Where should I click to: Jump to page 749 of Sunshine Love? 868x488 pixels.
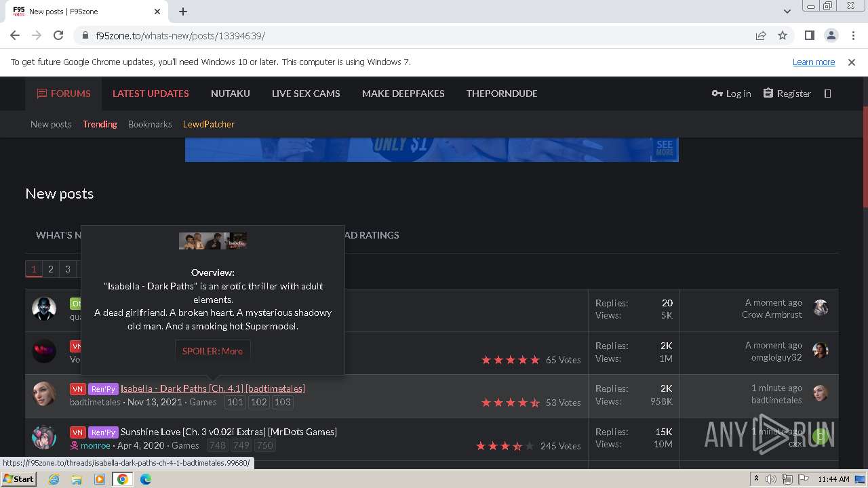(241, 445)
